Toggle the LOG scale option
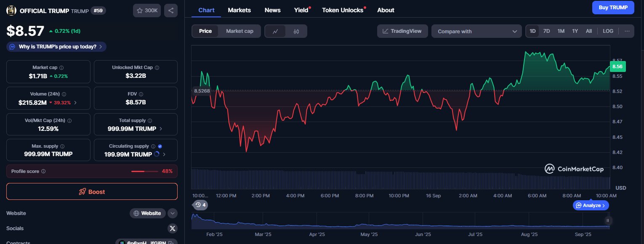The height and width of the screenshot is (244, 644). 608,31
